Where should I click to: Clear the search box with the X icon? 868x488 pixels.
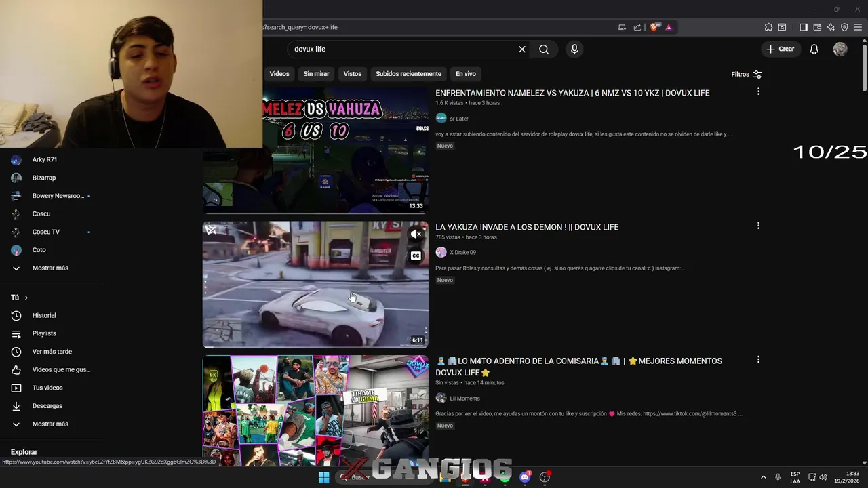[522, 49]
